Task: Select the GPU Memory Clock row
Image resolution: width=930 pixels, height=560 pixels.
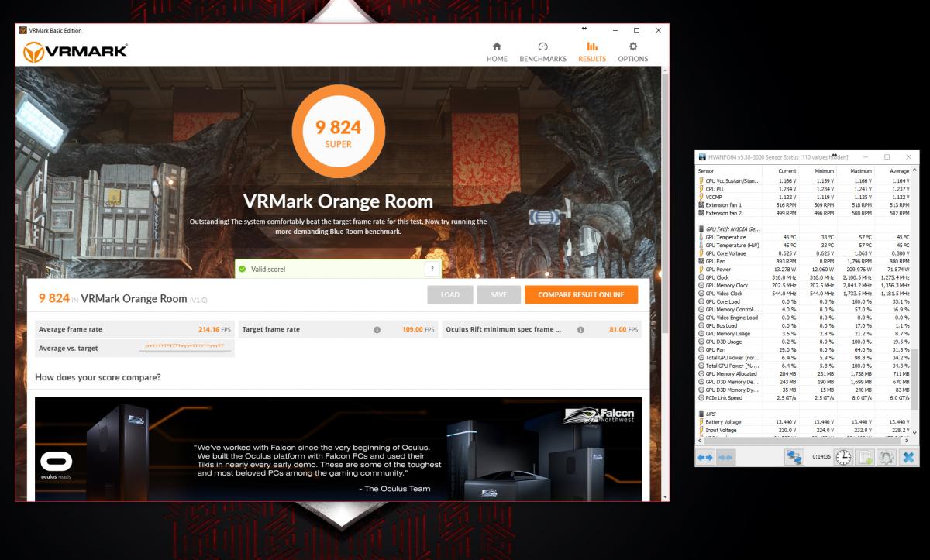Action: 804,285
